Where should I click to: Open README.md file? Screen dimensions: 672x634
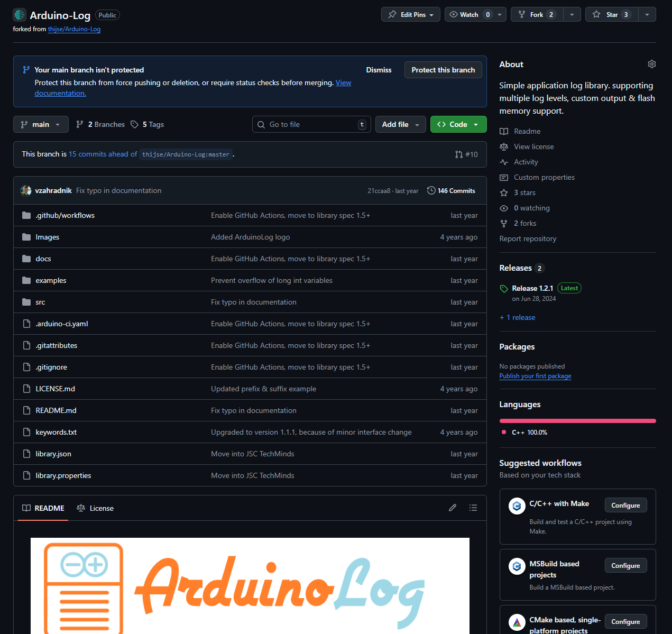56,410
